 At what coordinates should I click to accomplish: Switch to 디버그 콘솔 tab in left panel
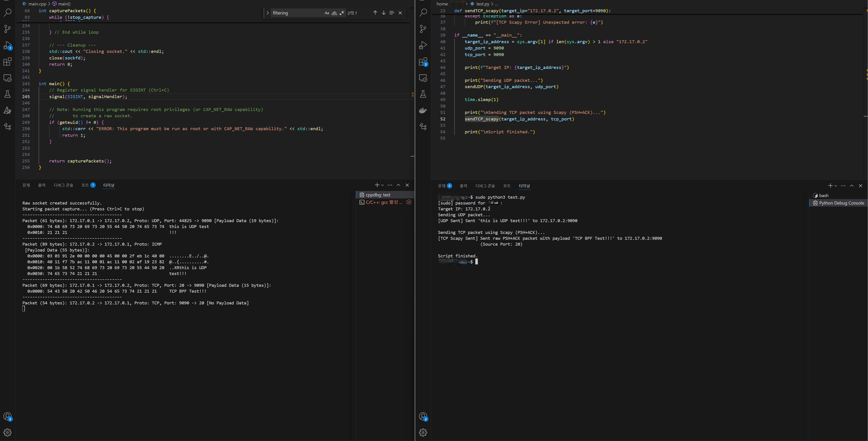63,185
